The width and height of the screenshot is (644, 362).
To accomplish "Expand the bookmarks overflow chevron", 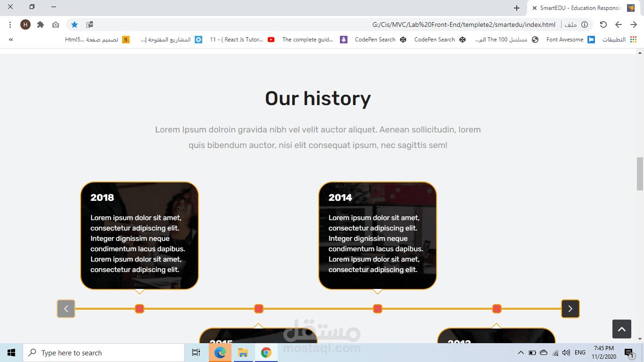I will pyautogui.click(x=10, y=40).
